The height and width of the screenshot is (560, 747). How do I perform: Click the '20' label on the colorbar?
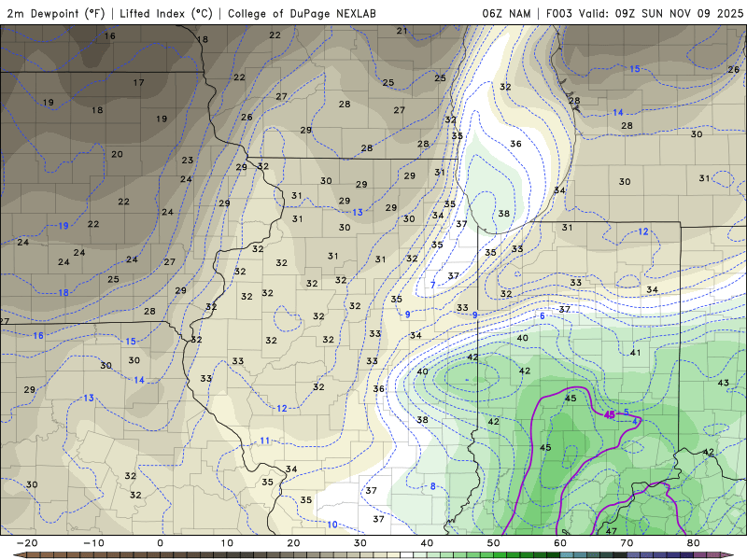tap(293, 543)
